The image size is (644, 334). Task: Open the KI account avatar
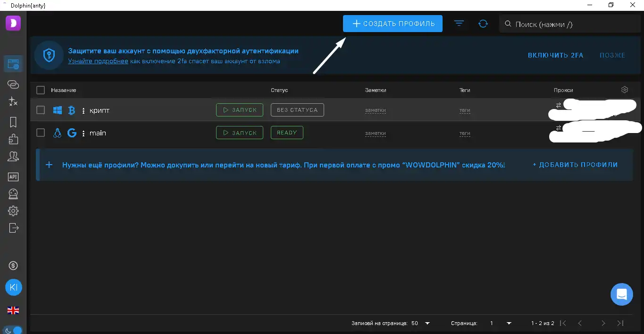click(x=13, y=287)
